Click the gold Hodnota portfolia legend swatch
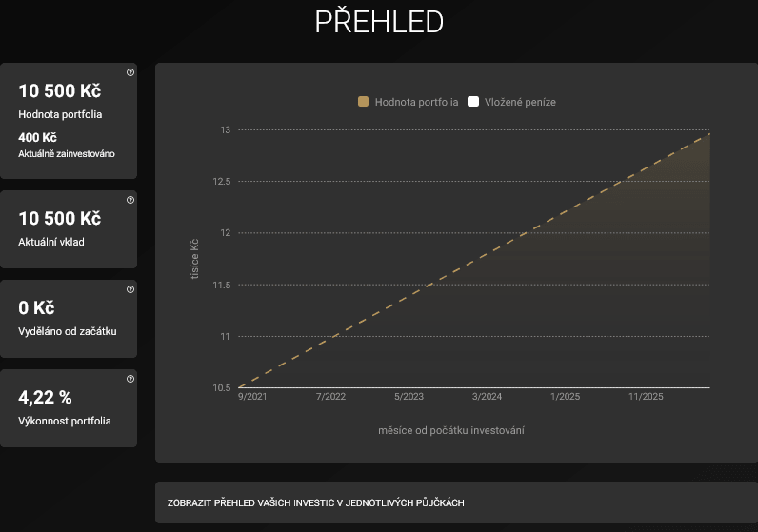 pos(363,102)
